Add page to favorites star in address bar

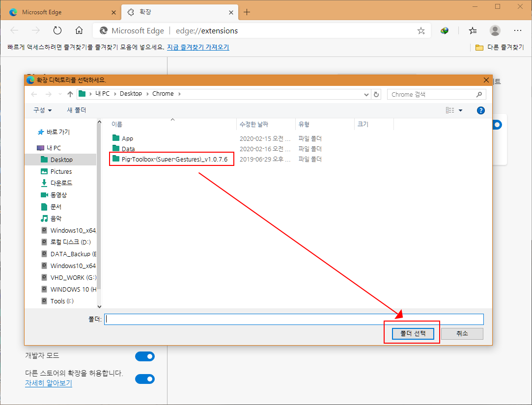(421, 31)
